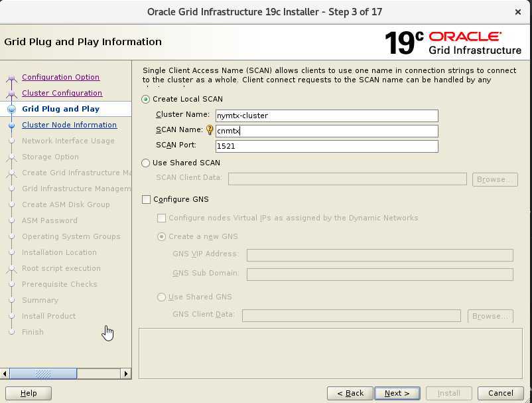532x403 pixels.
Task: Click the Installation Location step
Action: [60, 252]
